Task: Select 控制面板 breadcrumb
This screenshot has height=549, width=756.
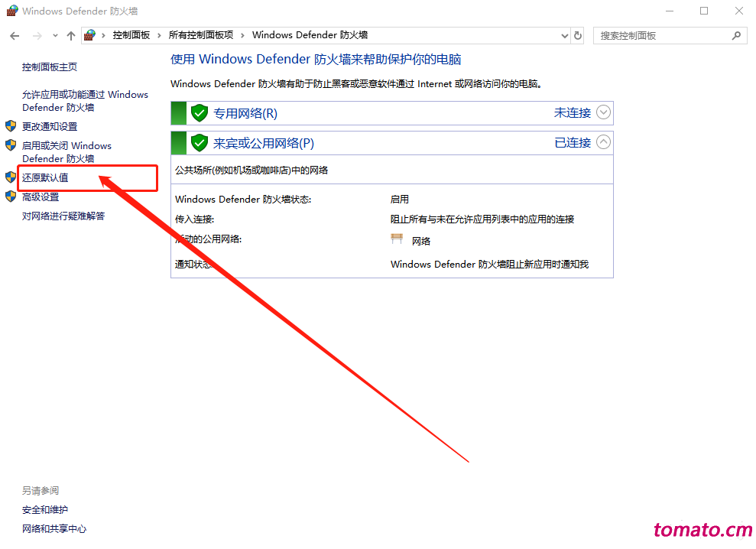Action: tap(131, 35)
